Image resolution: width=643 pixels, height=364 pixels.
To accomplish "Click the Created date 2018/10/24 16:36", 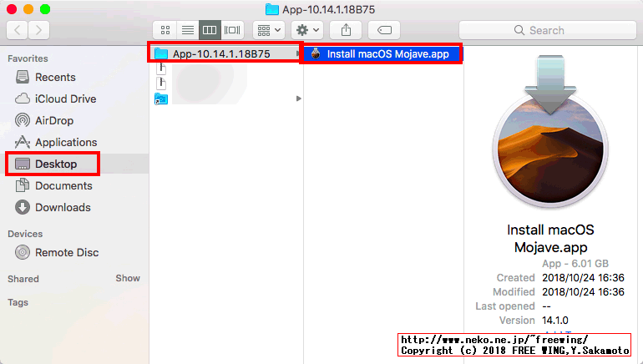I will coord(583,277).
